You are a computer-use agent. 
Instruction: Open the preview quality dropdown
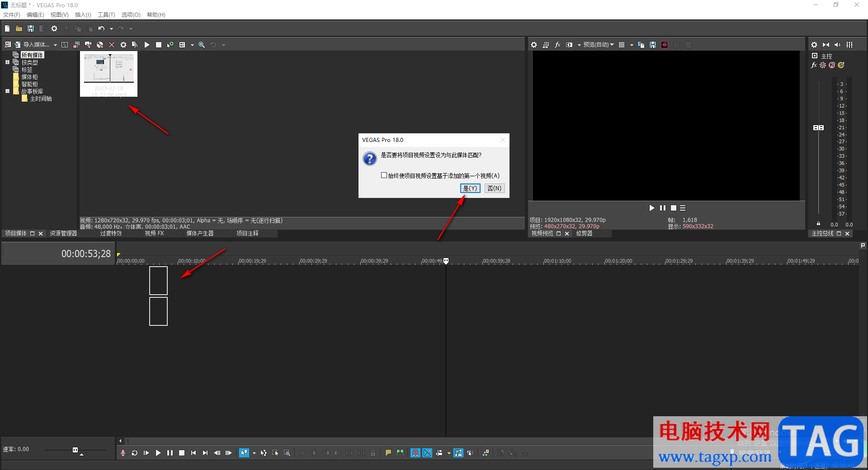[x=599, y=45]
